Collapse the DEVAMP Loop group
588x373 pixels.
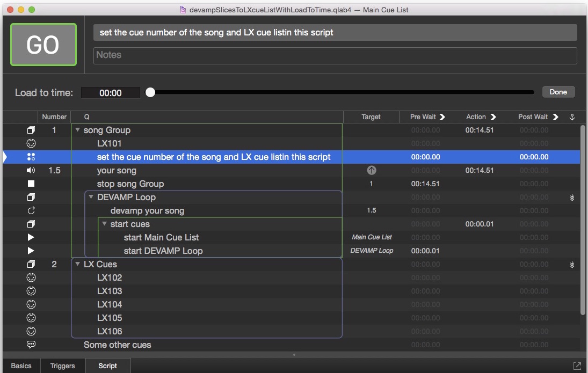click(x=91, y=197)
